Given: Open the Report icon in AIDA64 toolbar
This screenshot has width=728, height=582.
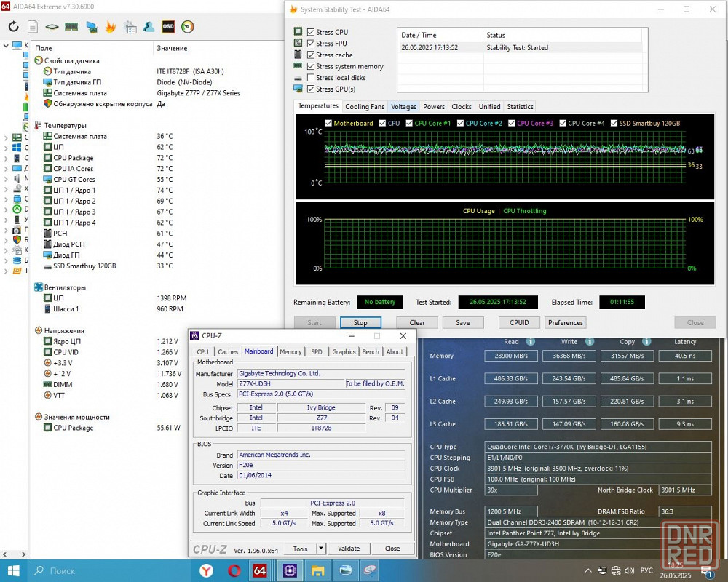Looking at the screenshot, I should (x=33, y=27).
